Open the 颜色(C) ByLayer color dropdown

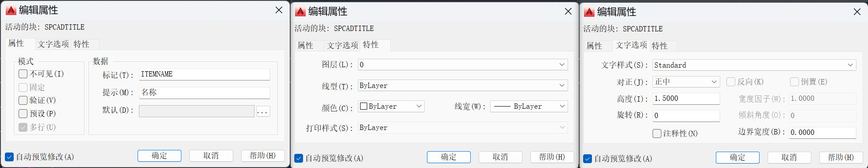(x=391, y=106)
